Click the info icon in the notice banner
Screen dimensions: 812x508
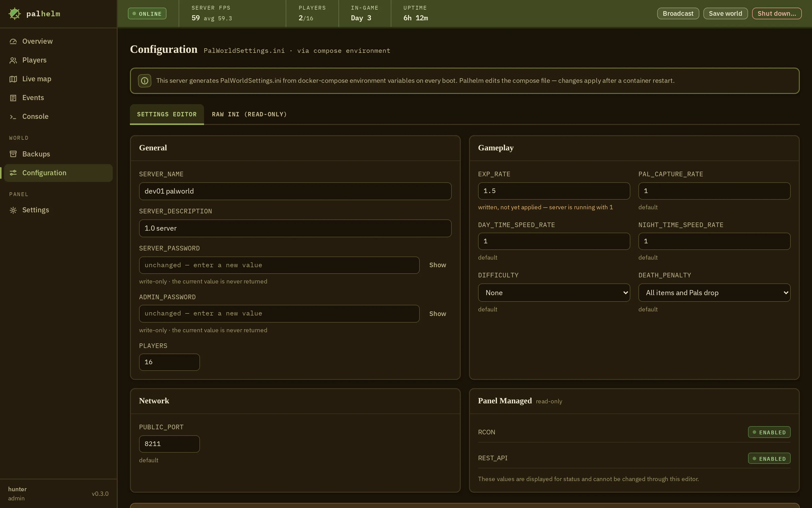point(145,81)
